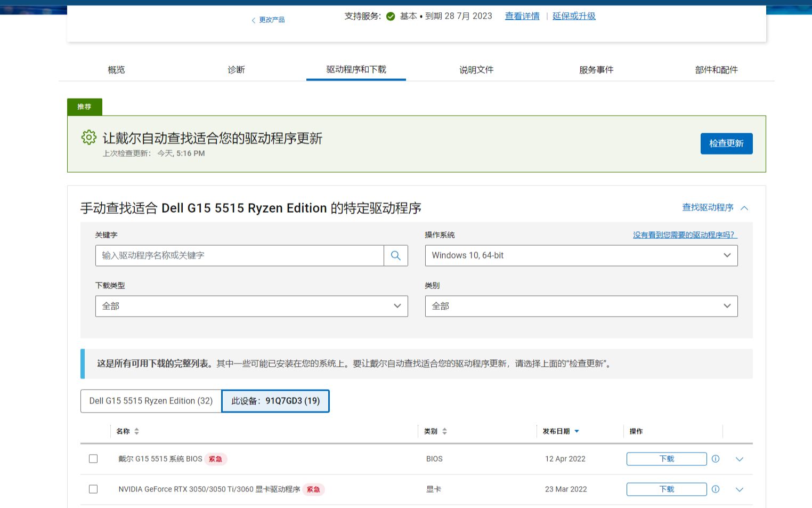Viewport: 812px width, 508px height.
Task: Open 部件和配件 tab
Action: pyautogui.click(x=716, y=70)
